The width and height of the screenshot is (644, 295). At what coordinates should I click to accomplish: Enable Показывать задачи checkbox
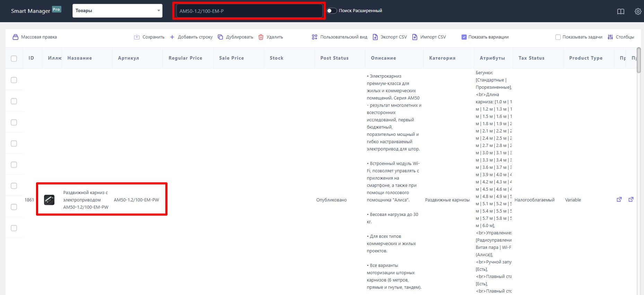(x=558, y=37)
